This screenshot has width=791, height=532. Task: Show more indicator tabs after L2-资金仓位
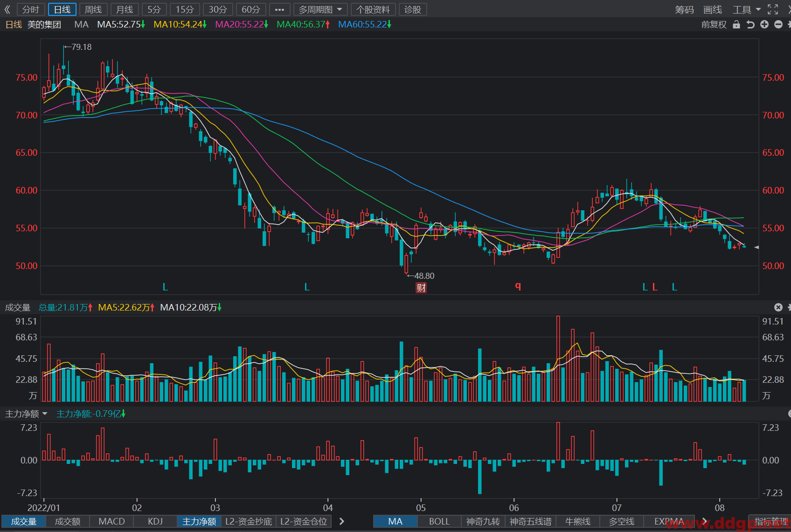point(342,521)
